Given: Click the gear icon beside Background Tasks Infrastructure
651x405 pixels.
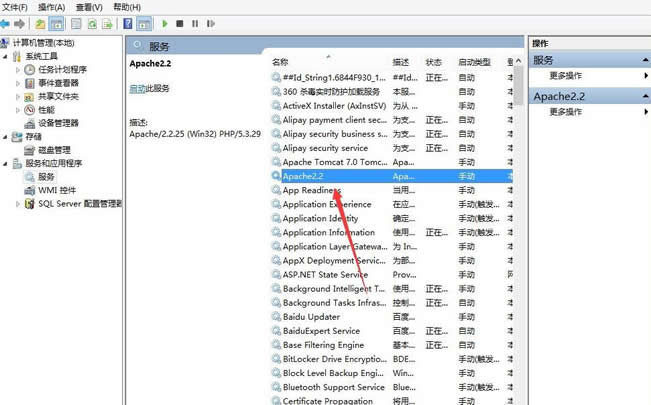Looking at the screenshot, I should coord(276,302).
